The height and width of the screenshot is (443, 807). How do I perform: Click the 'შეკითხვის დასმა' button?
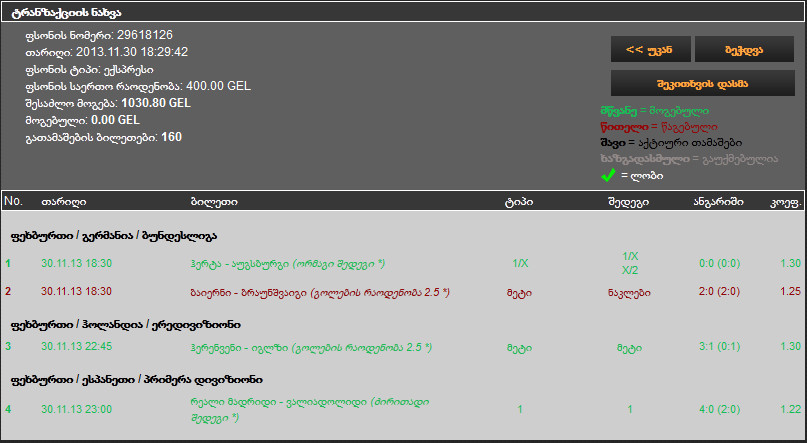(703, 83)
